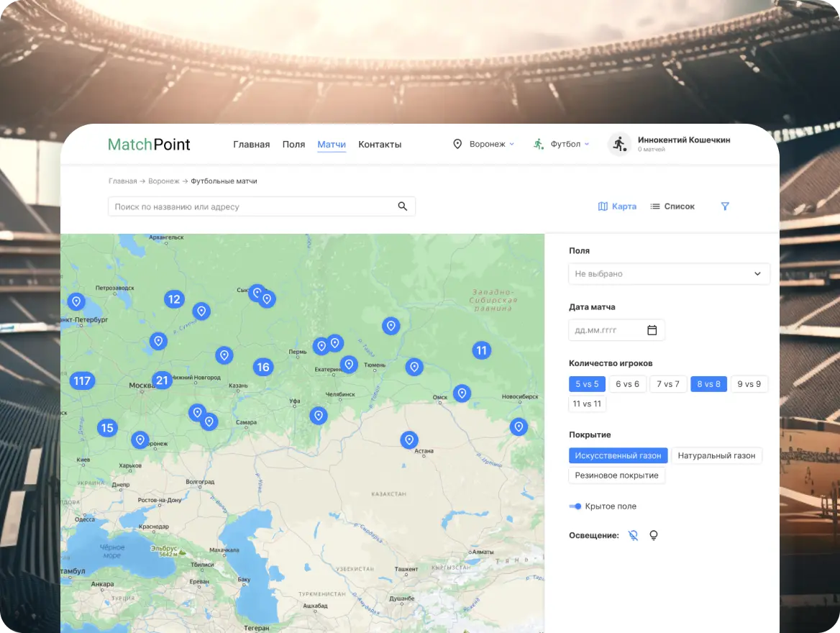Click the map pin near Астана
This screenshot has width=840, height=633.
coord(409,440)
